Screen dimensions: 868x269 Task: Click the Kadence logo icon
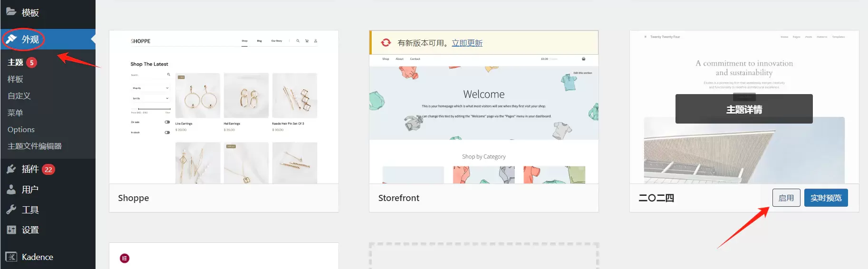pos(11,257)
